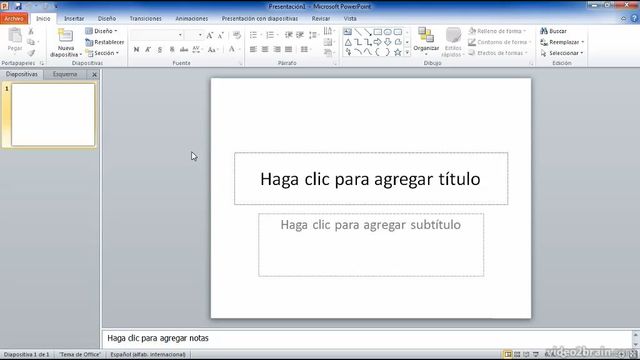The height and width of the screenshot is (360, 640).
Task: Open the Revisar tab
Action: (x=321, y=18)
